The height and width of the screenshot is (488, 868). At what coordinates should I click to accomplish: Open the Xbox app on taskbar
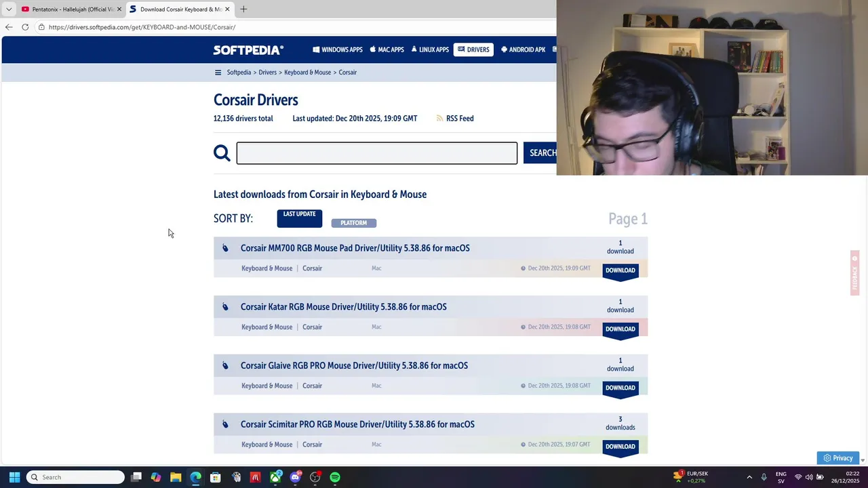point(275,477)
